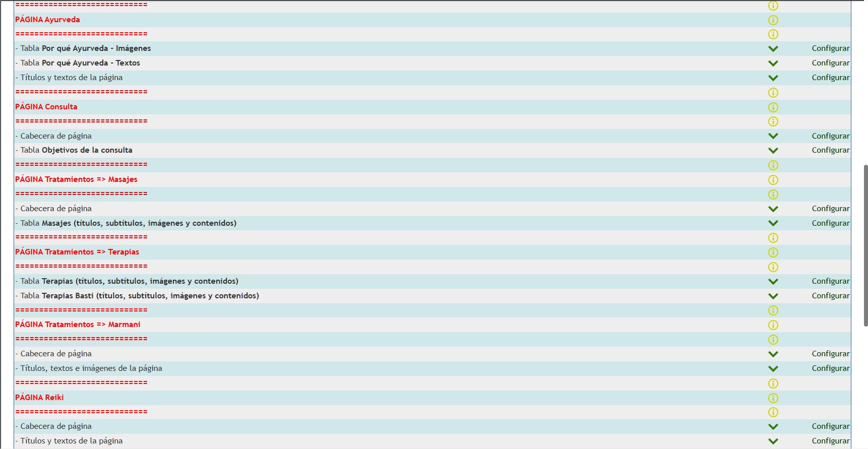This screenshot has width=868, height=449.
Task: Open Configurar for Ayurveda's Títulos y textos de la página
Action: [x=831, y=78]
